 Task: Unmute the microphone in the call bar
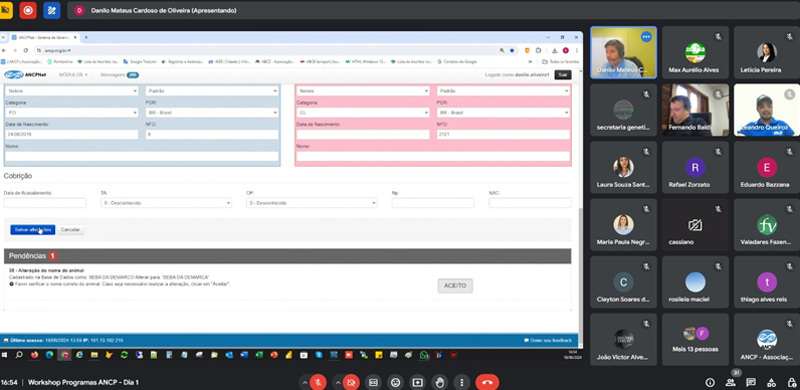pyautogui.click(x=318, y=382)
